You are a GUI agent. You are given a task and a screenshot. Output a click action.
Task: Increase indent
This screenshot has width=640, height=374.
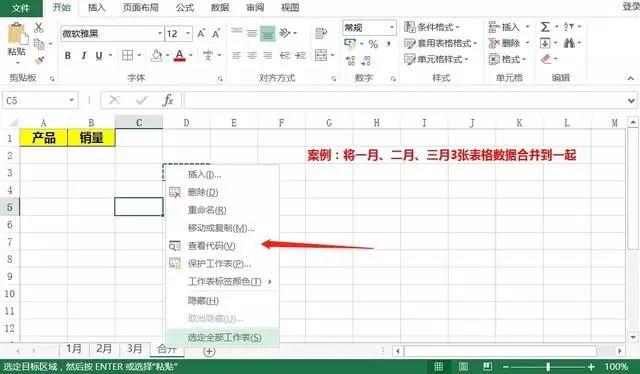coord(300,56)
